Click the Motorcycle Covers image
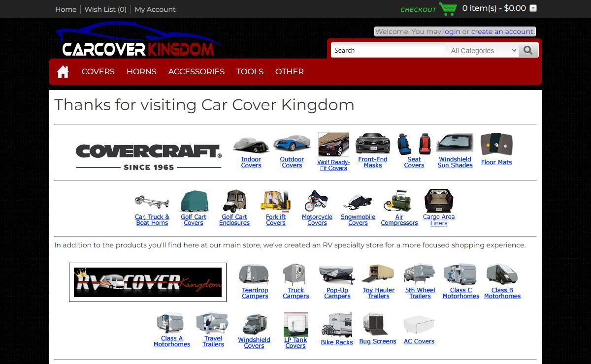 click(x=317, y=201)
